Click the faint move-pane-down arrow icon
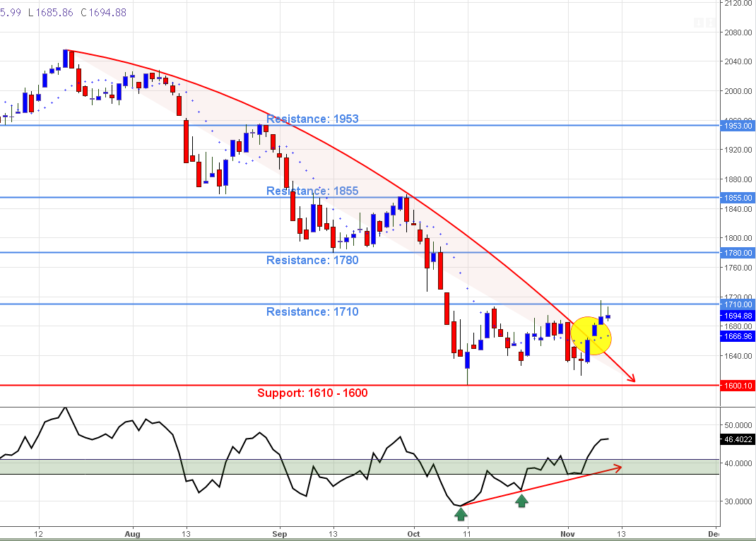 pyautogui.click(x=699, y=23)
